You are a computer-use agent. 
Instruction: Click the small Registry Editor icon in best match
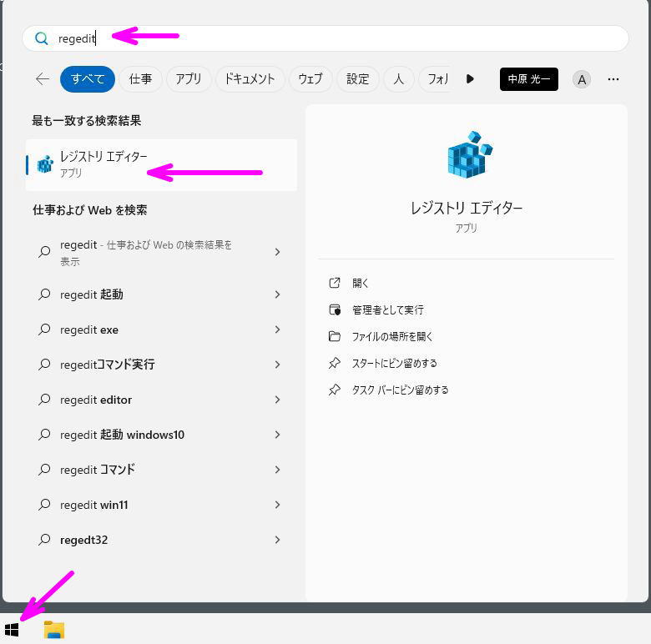pos(45,164)
